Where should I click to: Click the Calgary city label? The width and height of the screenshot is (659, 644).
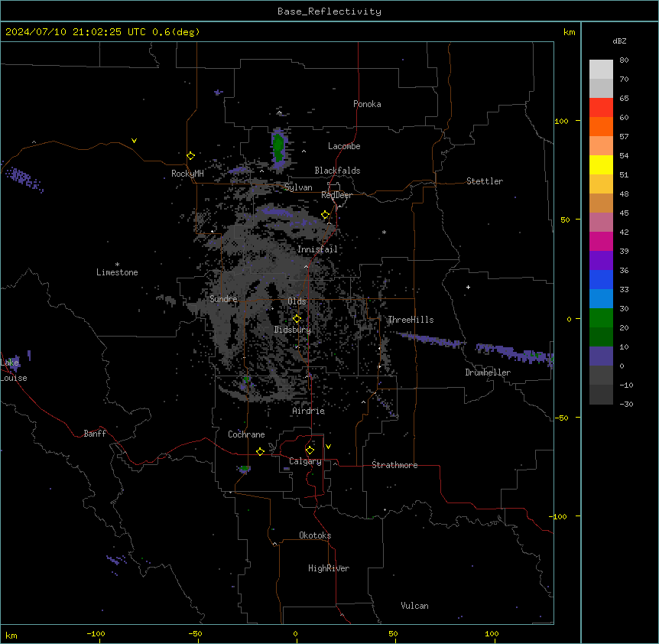(305, 461)
